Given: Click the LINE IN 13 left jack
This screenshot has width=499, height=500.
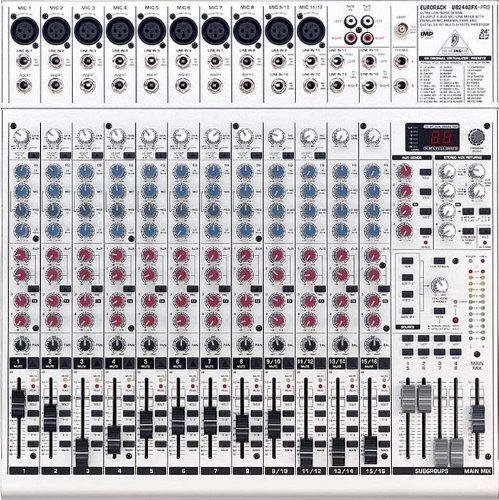Looking at the screenshot, I should [x=337, y=62].
